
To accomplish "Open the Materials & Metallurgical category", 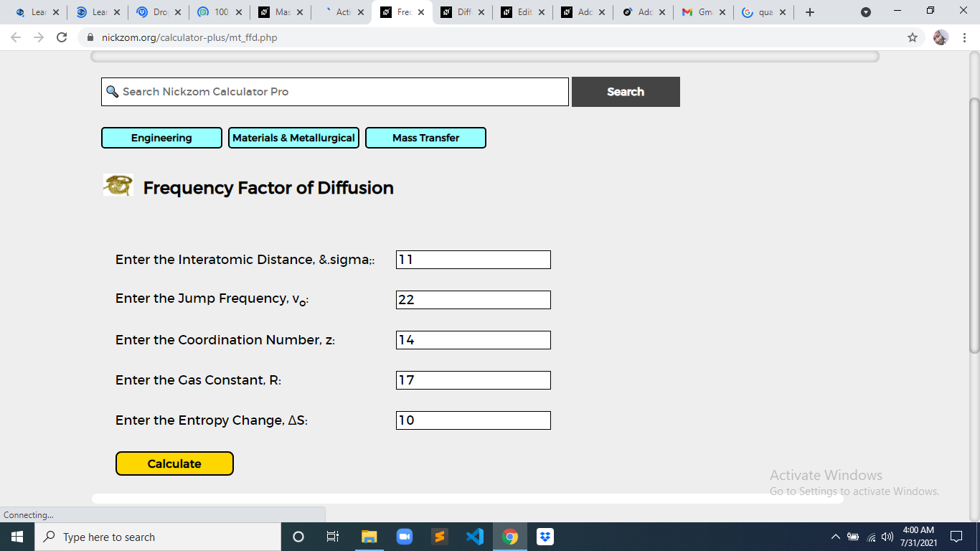I will [x=293, y=138].
